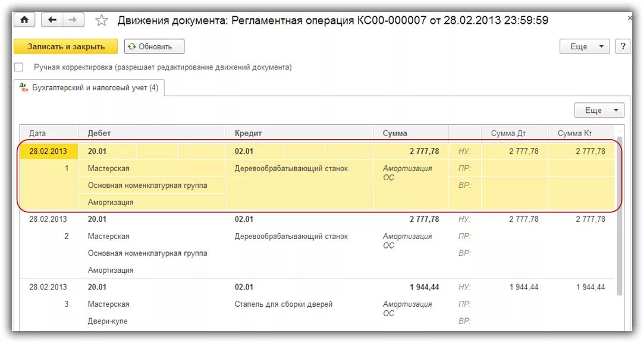Go forward with right arrow button
The image size is (644, 343).
pos(73,20)
